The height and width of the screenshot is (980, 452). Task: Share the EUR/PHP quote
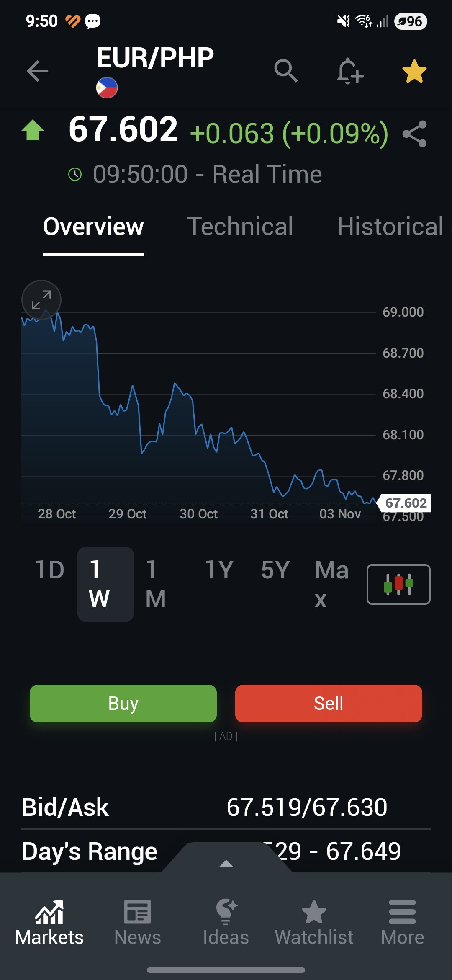414,134
